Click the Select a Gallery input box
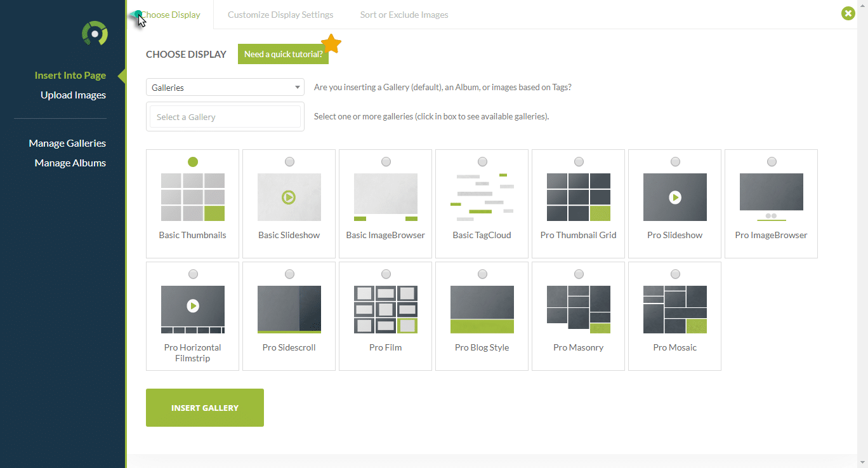868x468 pixels. click(225, 117)
